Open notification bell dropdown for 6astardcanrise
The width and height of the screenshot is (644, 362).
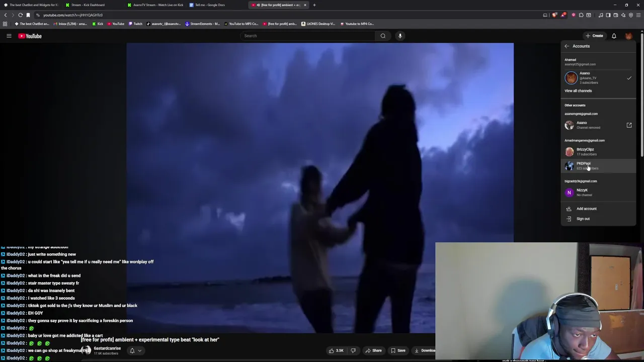135,351
